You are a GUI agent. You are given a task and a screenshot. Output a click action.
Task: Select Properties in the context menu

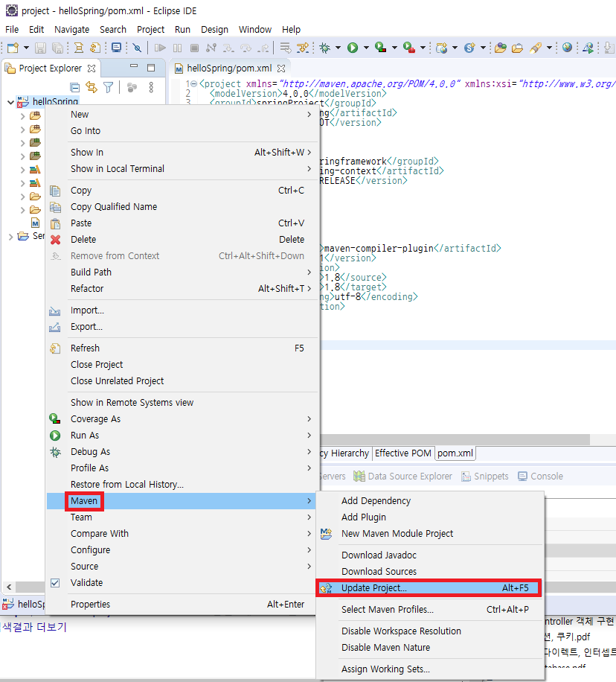(x=182, y=604)
